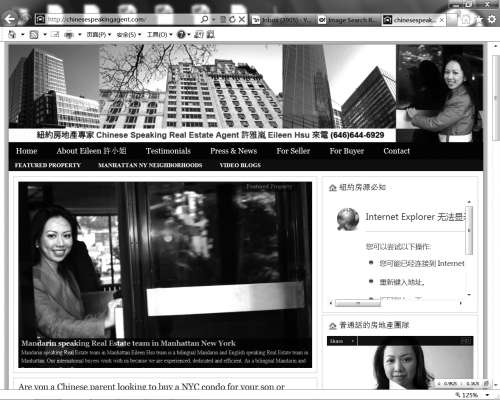
Task: Switch to the first browser tab on left
Action: (x=283, y=20)
